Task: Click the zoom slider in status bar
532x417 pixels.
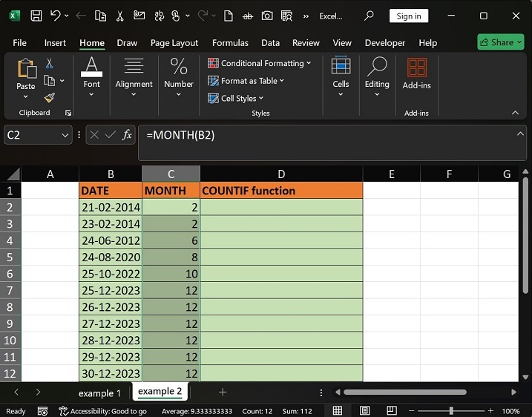Action: pos(451,411)
